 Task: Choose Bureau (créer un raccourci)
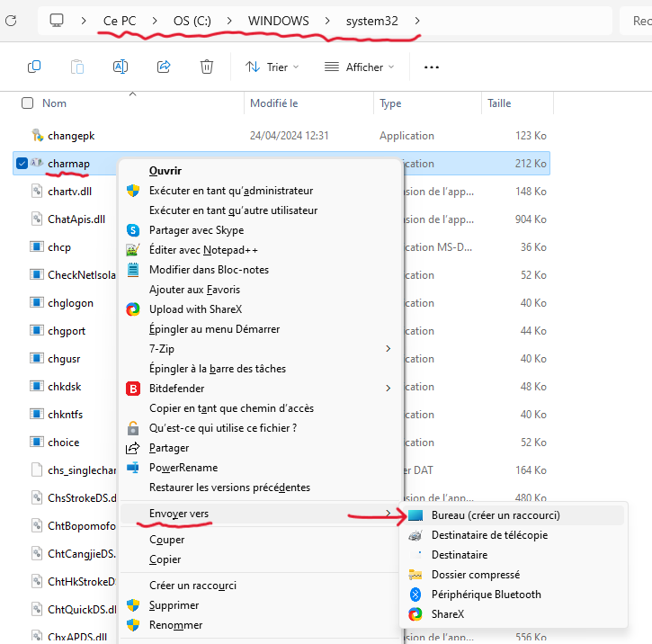495,515
